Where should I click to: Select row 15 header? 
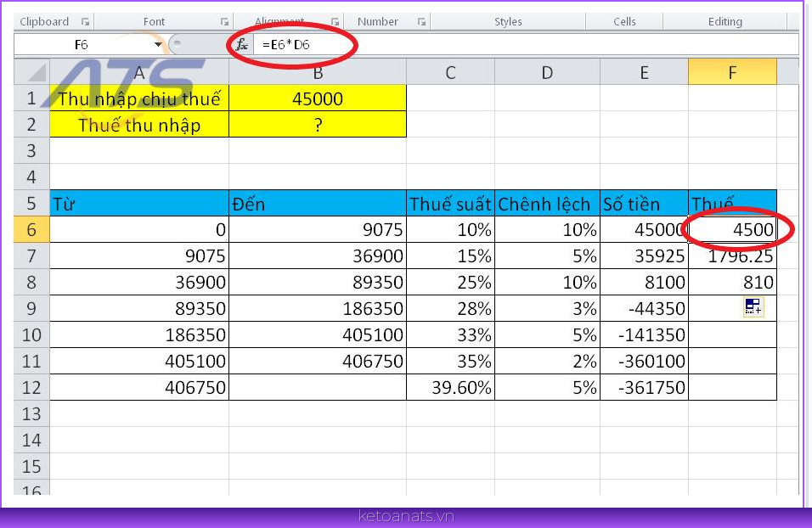(31, 466)
